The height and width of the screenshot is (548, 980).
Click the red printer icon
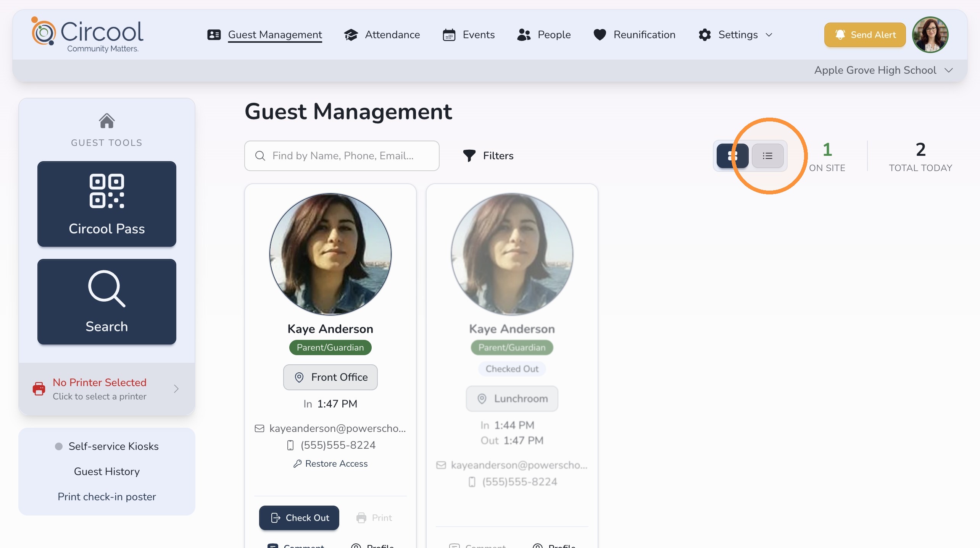pos(39,389)
